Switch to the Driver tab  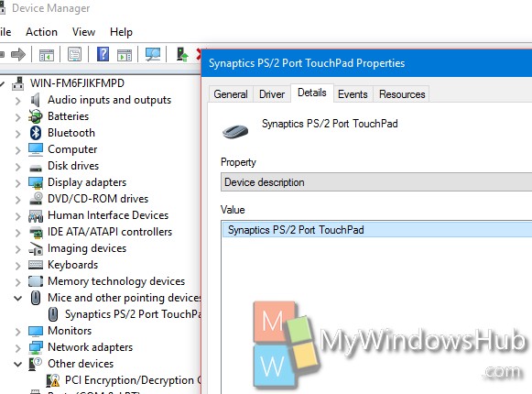pos(272,94)
